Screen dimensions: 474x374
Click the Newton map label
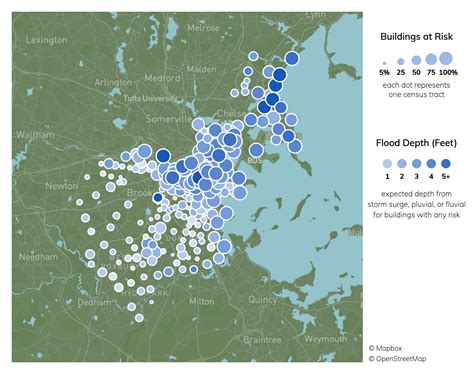pyautogui.click(x=61, y=186)
